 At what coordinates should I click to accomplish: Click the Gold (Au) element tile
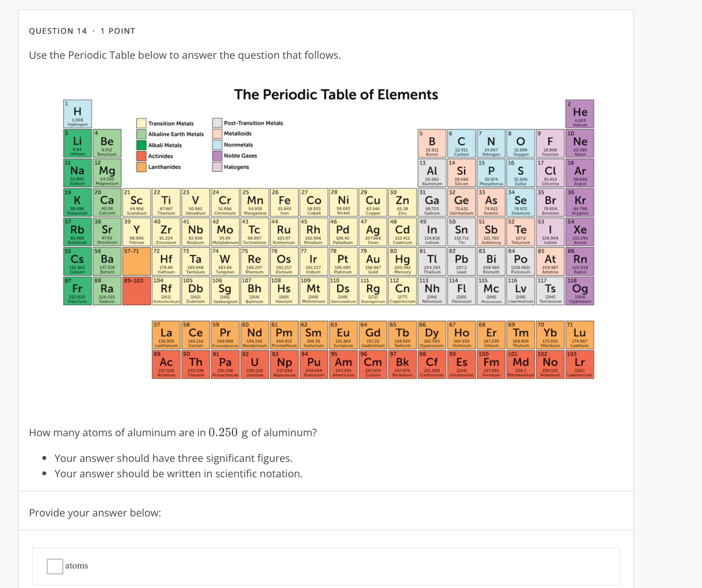[x=373, y=261]
